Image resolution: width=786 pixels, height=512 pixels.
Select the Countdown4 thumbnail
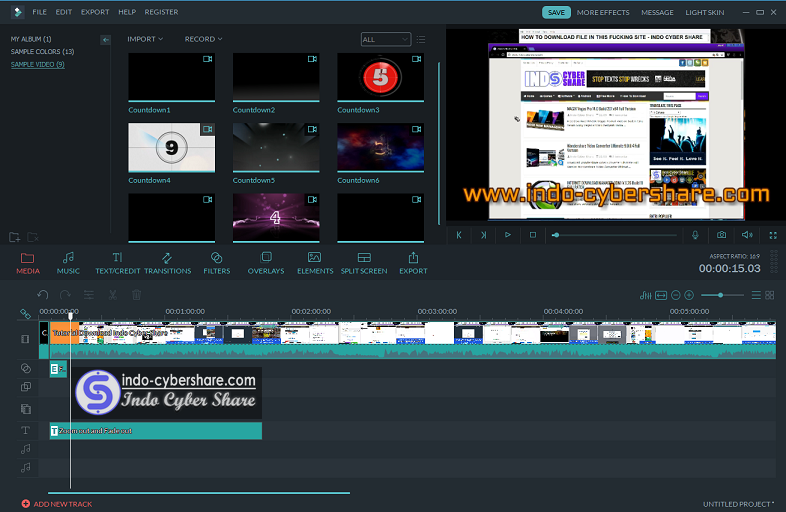pyautogui.click(x=171, y=147)
